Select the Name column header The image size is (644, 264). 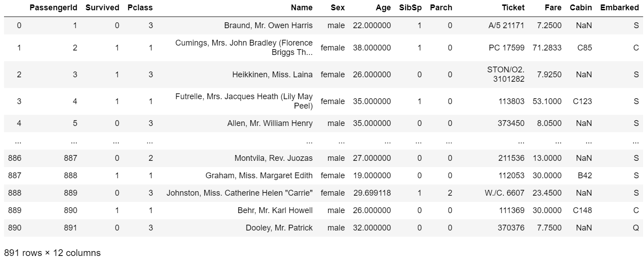tap(302, 8)
